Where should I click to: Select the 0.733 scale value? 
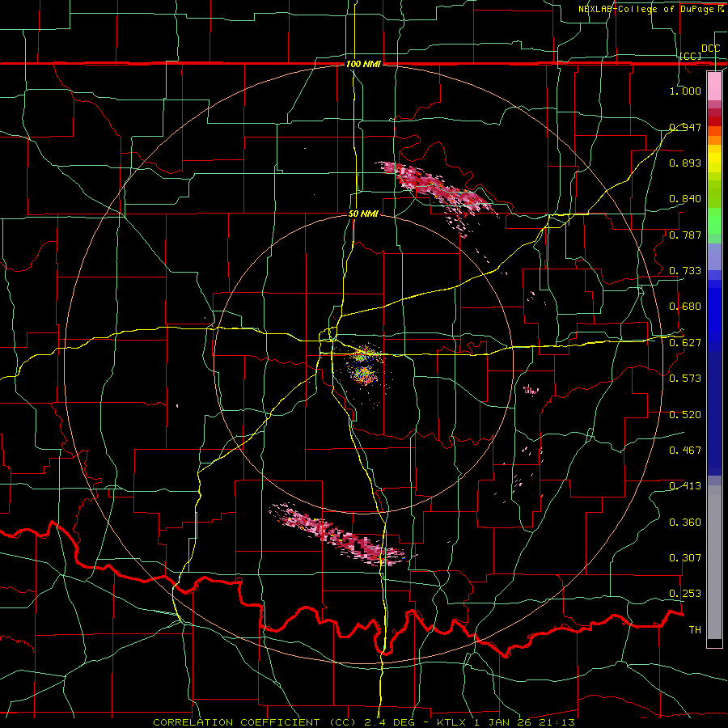click(685, 271)
